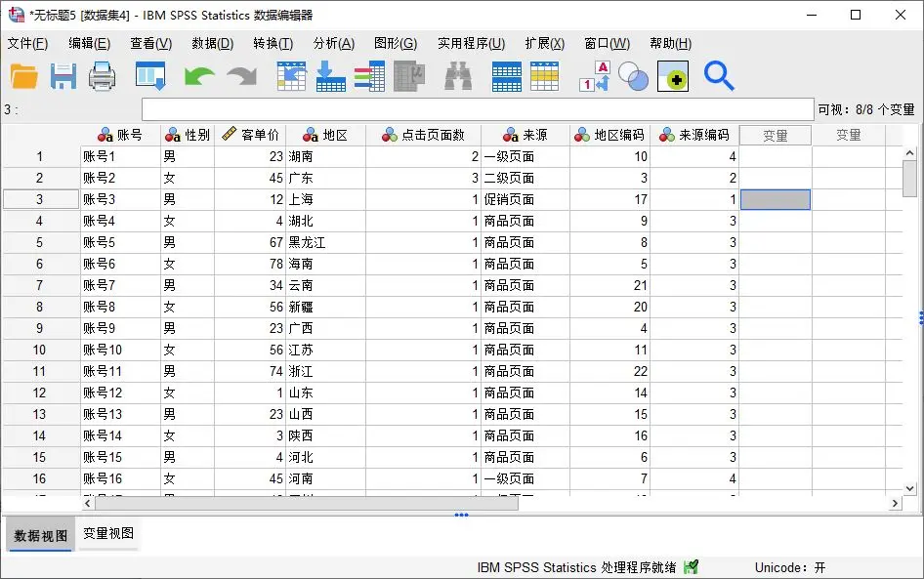Redo action with gray arrow icon

(x=242, y=76)
